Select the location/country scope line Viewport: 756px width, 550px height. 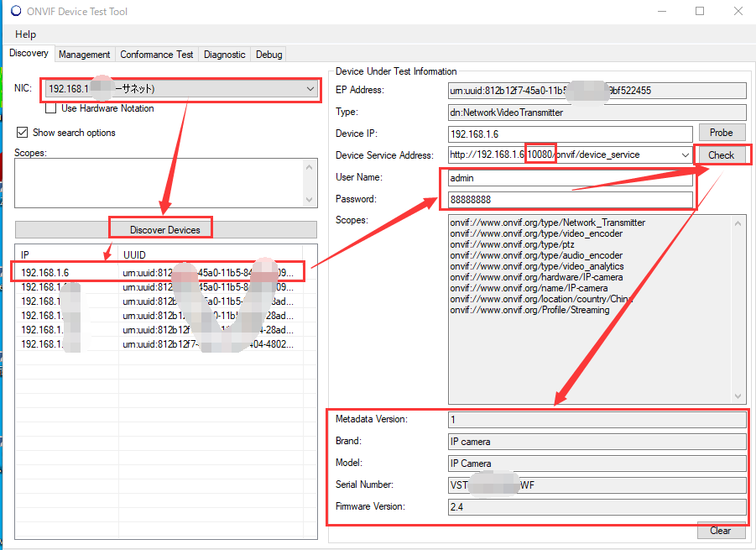pos(541,299)
